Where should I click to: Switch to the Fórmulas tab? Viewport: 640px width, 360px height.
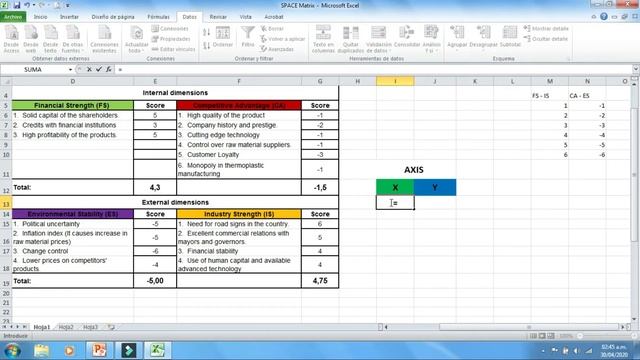click(158, 17)
